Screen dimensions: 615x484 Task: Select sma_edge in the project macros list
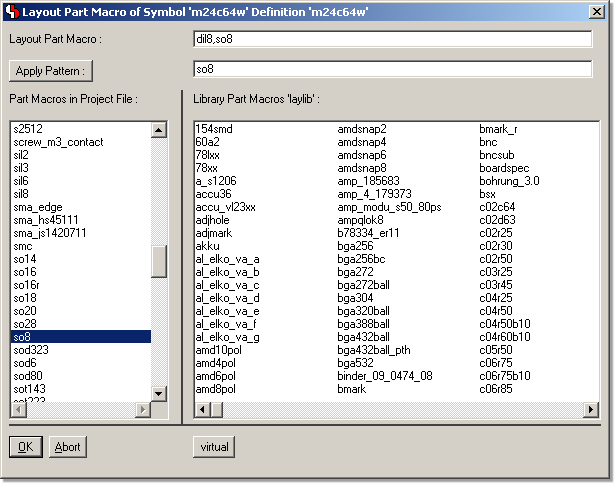[38, 207]
